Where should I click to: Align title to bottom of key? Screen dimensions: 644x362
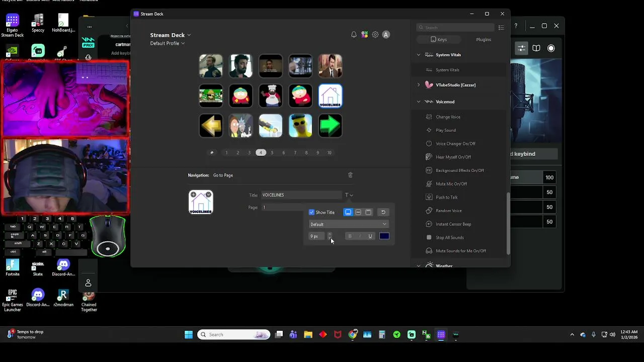(x=348, y=212)
